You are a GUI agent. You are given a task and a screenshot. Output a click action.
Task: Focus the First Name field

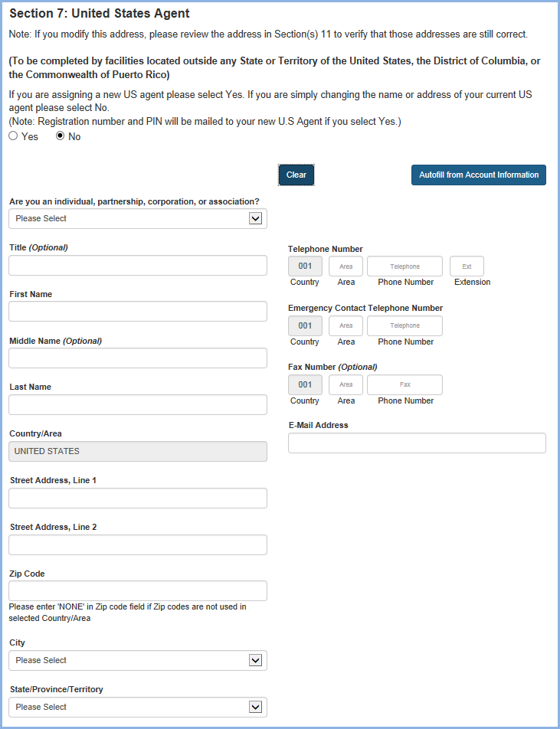coord(138,312)
